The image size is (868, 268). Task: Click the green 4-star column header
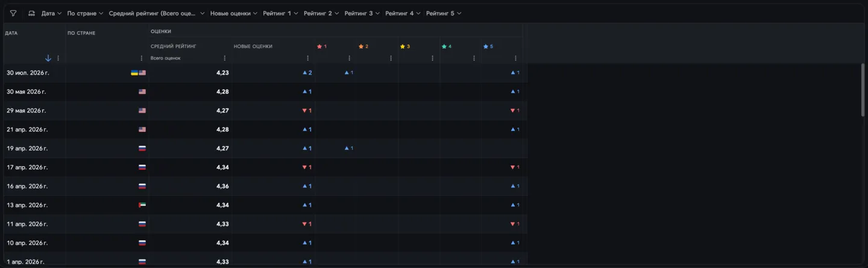pos(447,46)
